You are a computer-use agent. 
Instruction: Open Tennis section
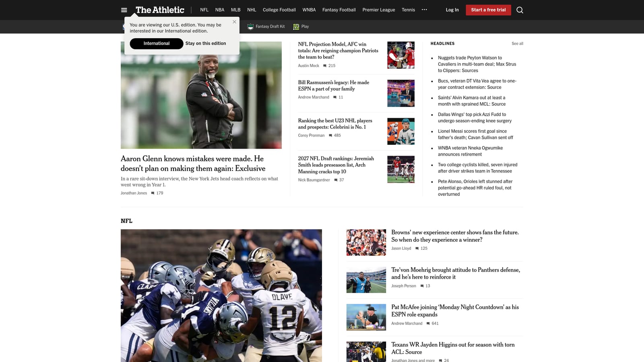tap(408, 10)
